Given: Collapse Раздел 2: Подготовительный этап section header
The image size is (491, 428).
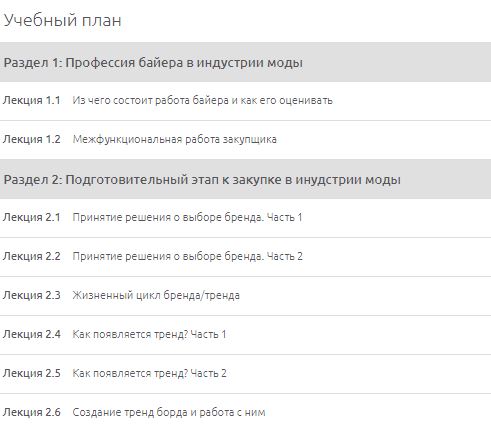Looking at the screenshot, I should [x=245, y=179].
